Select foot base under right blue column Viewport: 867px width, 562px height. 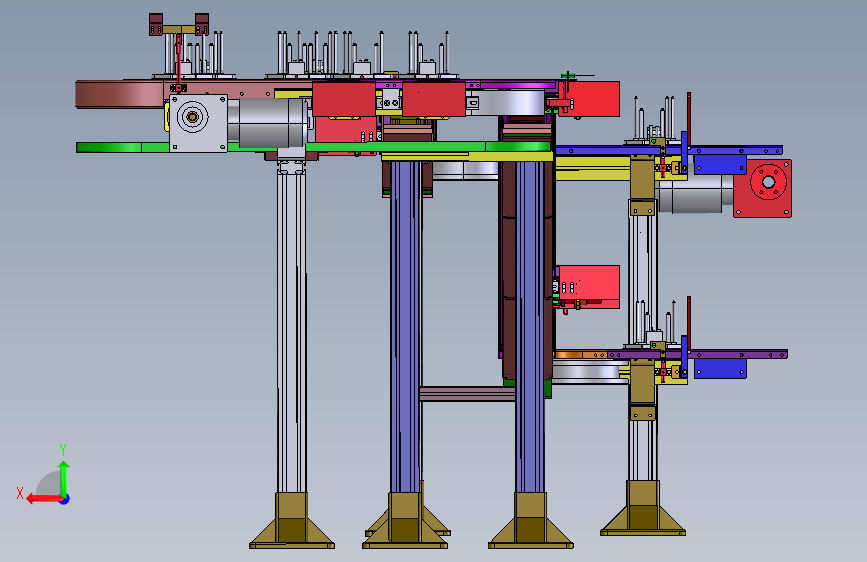(530, 520)
